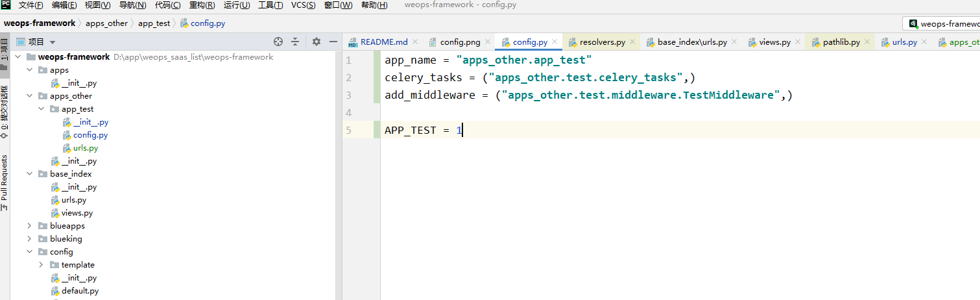Place cursor on APP_TEST = 1 line
Screen dimensions: 980x300
(424, 131)
